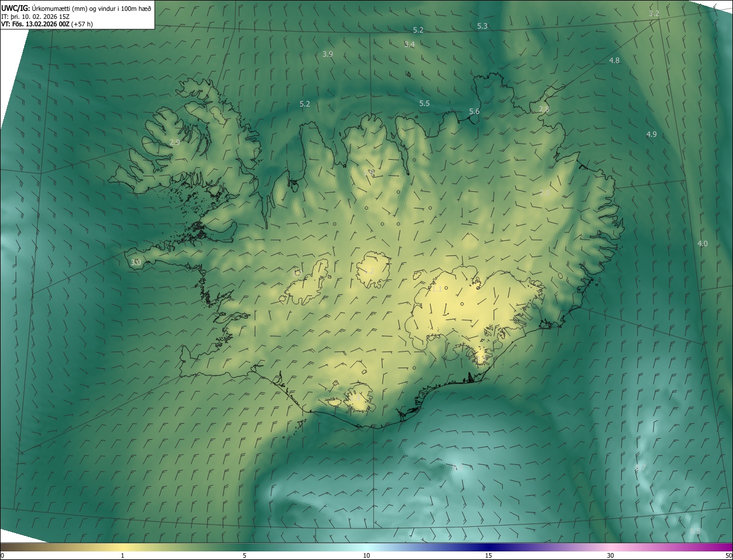Click the 3.4 value label off the north coast
The width and height of the screenshot is (733, 560).
click(x=409, y=45)
